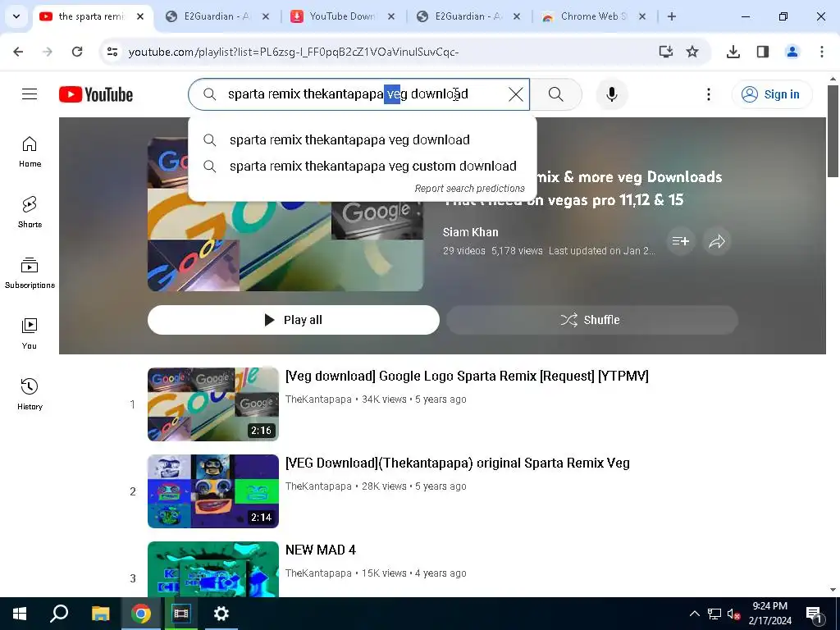
Task: Switch to the first E2Guardian tab
Action: [x=217, y=16]
